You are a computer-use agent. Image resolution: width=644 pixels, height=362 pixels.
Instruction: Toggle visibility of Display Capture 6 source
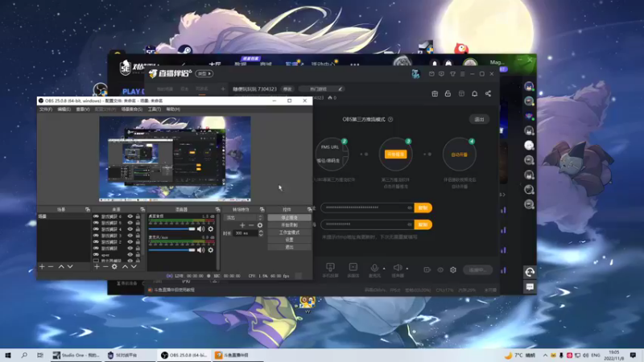130,216
